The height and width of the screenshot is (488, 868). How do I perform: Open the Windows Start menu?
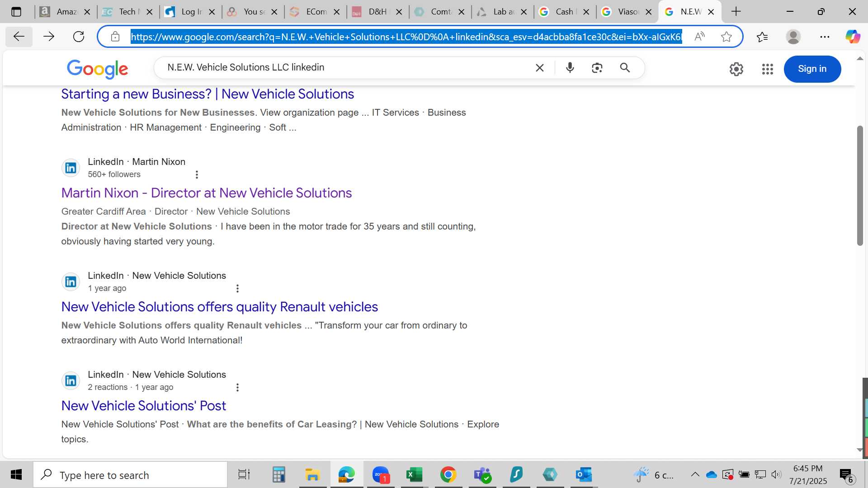click(16, 475)
